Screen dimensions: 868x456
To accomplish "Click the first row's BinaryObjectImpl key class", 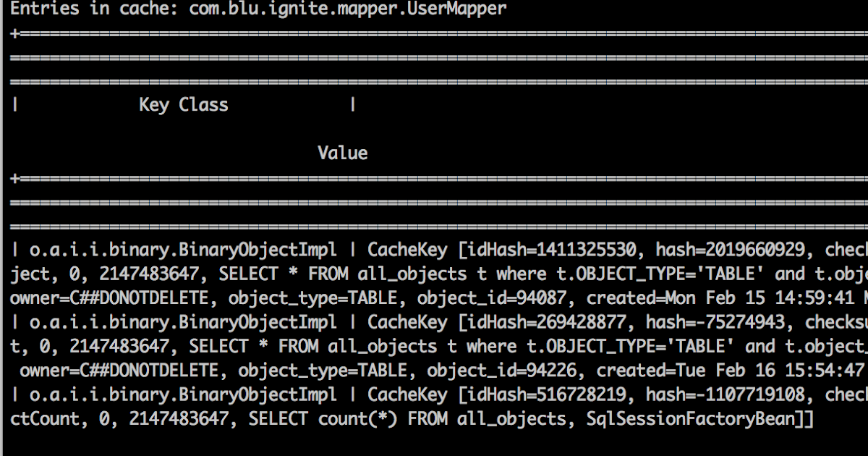I will pyautogui.click(x=183, y=250).
